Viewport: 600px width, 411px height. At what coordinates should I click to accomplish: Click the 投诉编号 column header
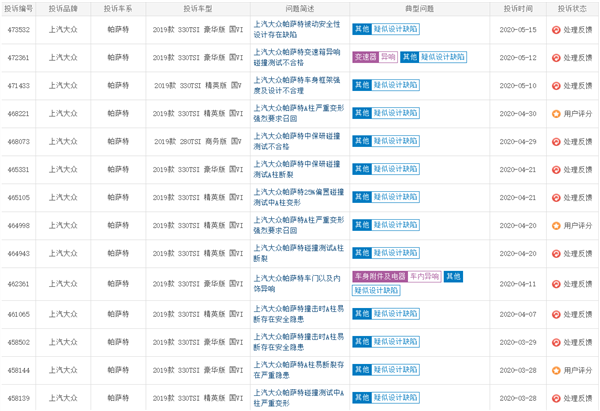[19, 8]
